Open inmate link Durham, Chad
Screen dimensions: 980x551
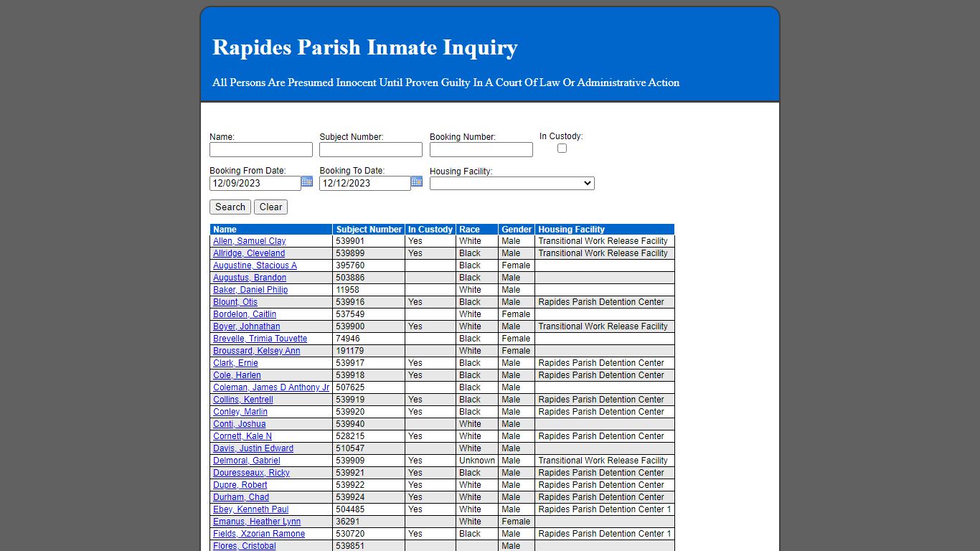(241, 497)
